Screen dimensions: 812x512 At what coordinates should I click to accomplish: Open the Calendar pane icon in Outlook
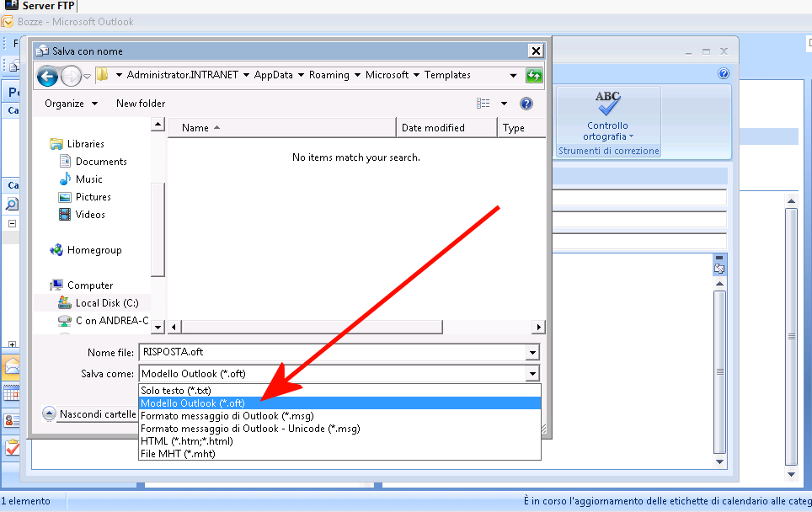[12, 393]
